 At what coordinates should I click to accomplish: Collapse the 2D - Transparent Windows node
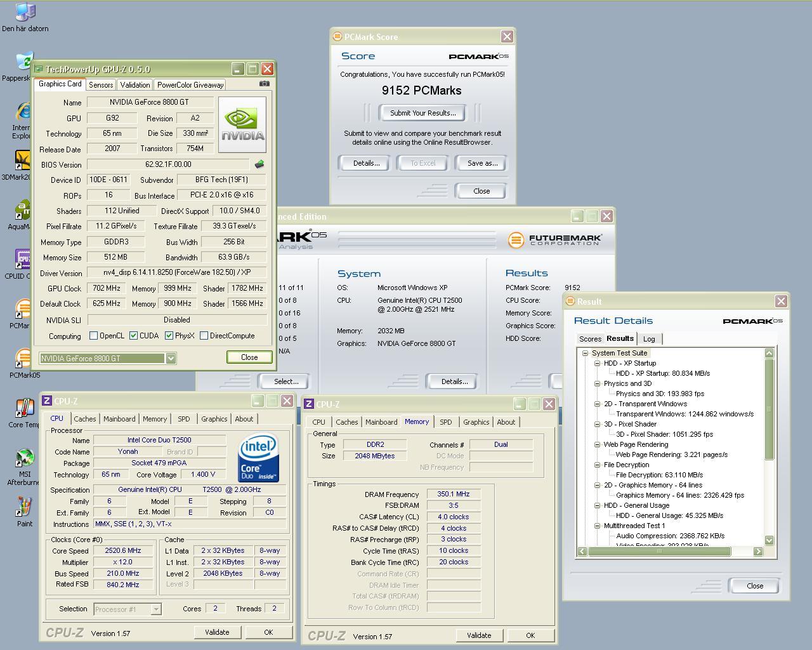[x=598, y=404]
